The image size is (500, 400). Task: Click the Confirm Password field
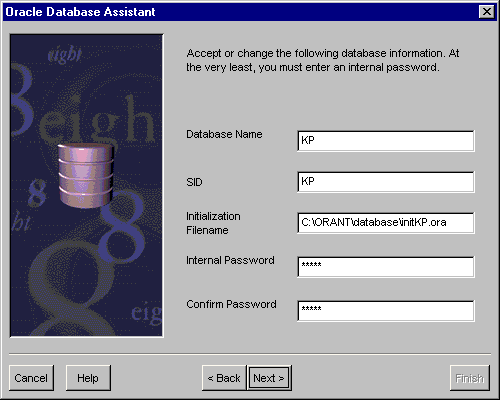coord(386,311)
